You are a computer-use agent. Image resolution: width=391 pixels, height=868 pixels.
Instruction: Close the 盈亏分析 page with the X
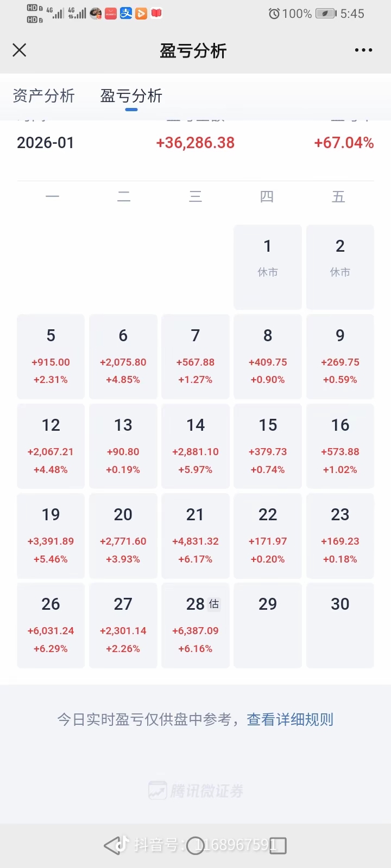tap(20, 50)
